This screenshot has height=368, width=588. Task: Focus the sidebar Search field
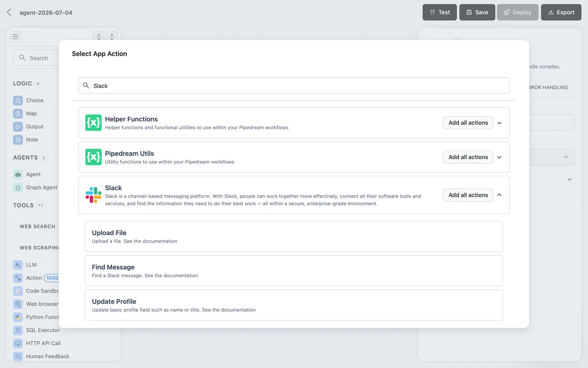click(36, 58)
